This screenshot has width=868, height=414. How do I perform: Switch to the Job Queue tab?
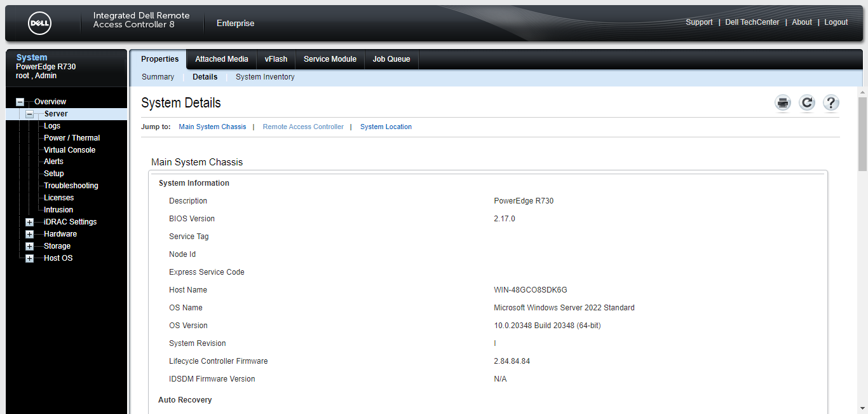pyautogui.click(x=391, y=59)
